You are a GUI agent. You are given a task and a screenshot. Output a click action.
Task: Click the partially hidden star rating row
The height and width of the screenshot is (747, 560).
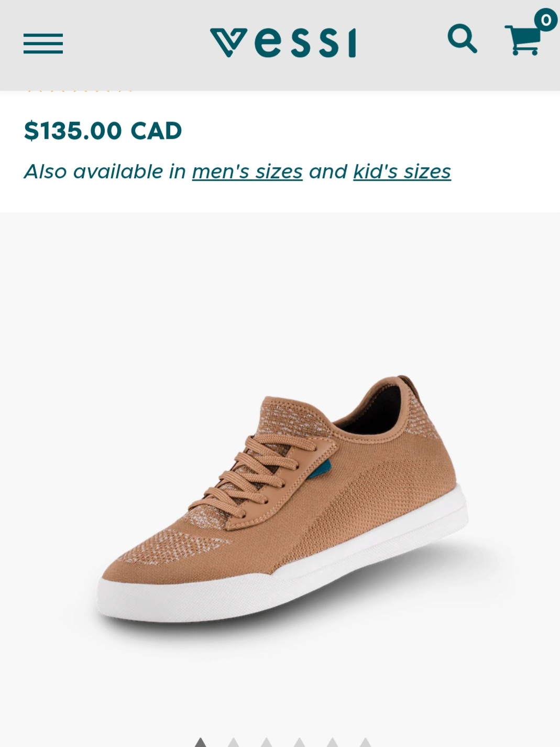(79, 91)
